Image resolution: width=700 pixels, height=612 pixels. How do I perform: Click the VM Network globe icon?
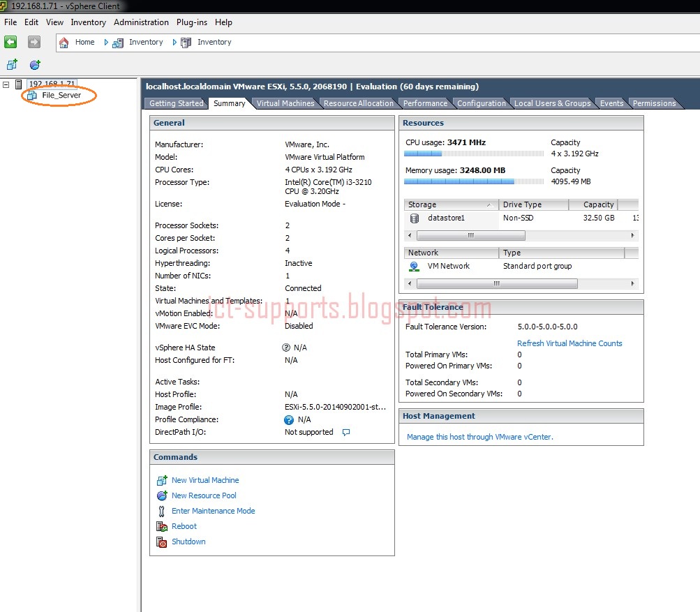(414, 267)
